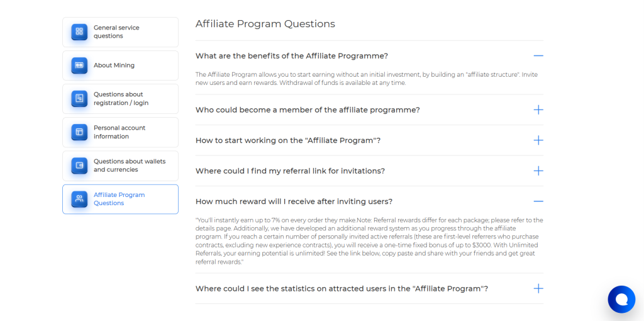Click the General service questions grid icon
Screen dimensions: 644x321
[x=79, y=32]
